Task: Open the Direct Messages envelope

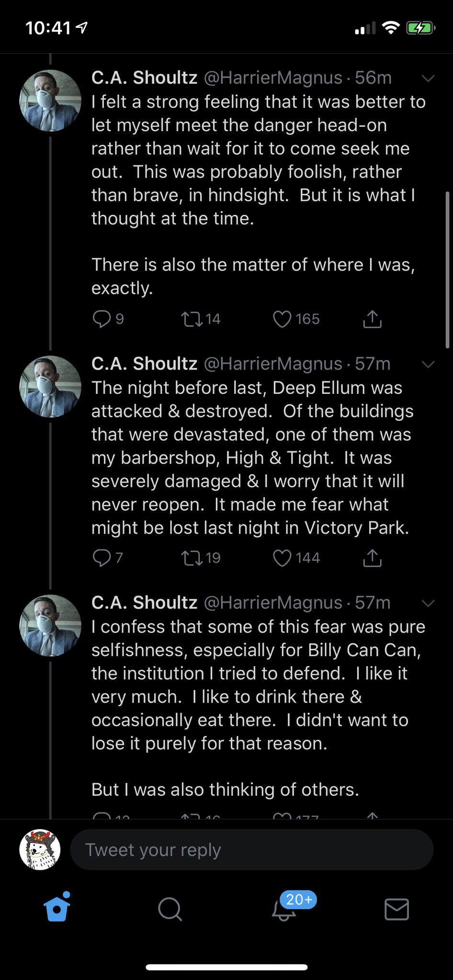Action: 396,908
